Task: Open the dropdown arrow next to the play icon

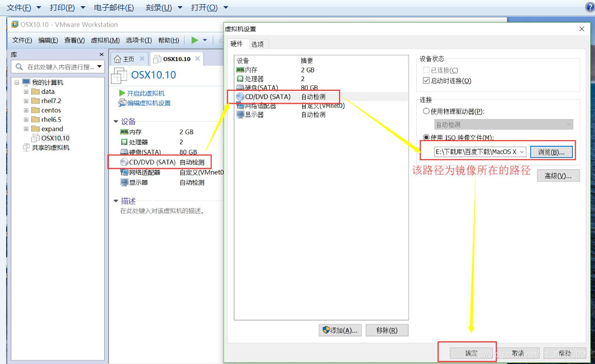Action: point(205,40)
